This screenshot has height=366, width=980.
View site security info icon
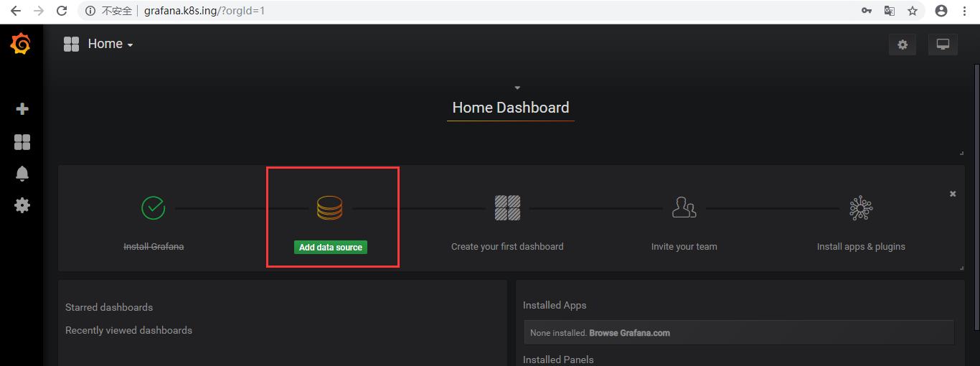90,11
